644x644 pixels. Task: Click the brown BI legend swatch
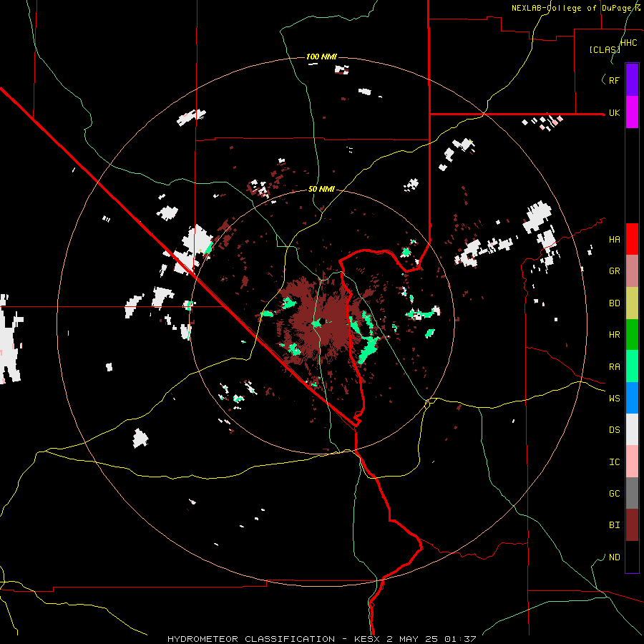tap(632, 525)
